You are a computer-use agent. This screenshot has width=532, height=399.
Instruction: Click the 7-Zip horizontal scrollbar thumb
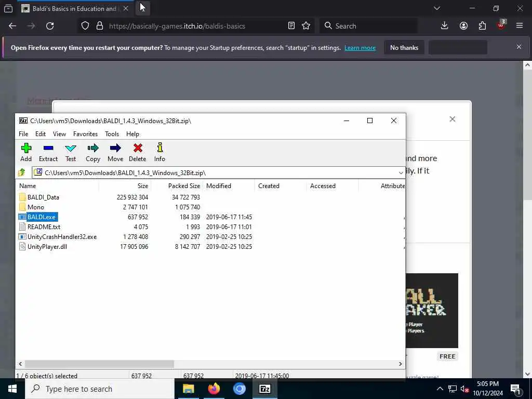click(99, 364)
